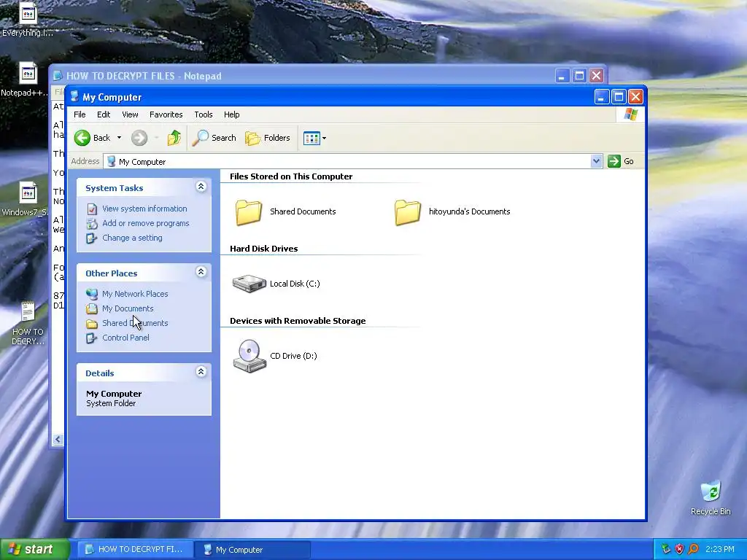Click the green Back arrow button
The width and height of the screenshot is (747, 560).
(82, 138)
